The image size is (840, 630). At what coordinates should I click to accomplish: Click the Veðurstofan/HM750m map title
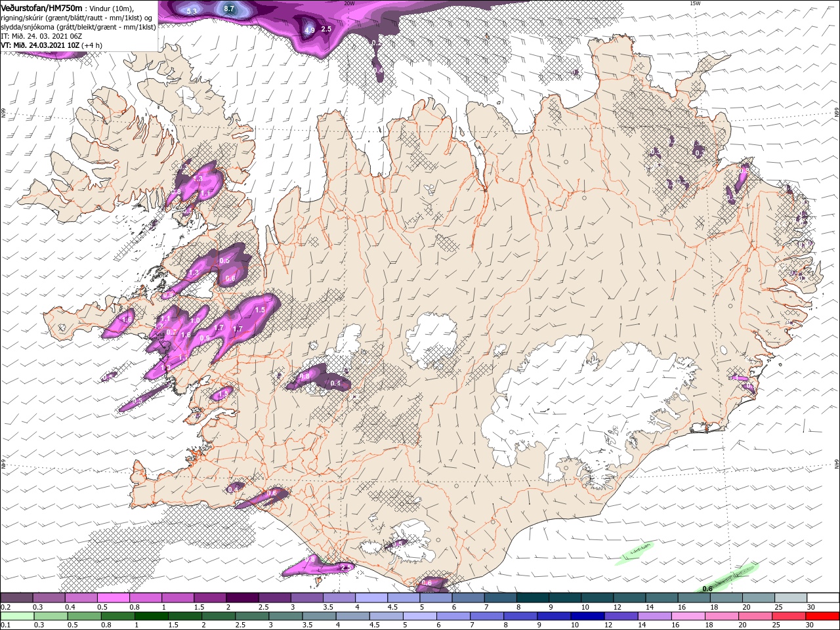pos(41,7)
